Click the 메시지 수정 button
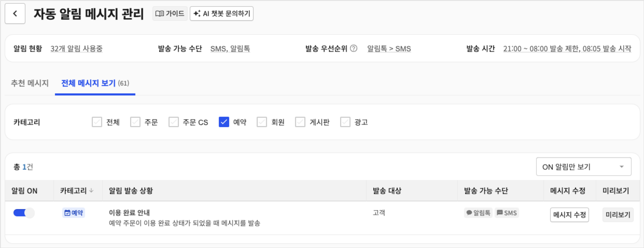Screen dimensions: 644x248 click(x=569, y=215)
